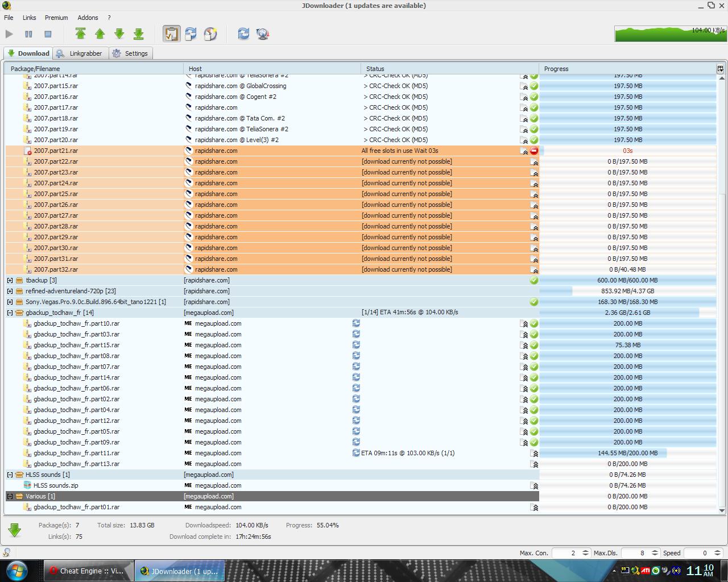Toggle the toolbar button with the starred dial

point(210,34)
